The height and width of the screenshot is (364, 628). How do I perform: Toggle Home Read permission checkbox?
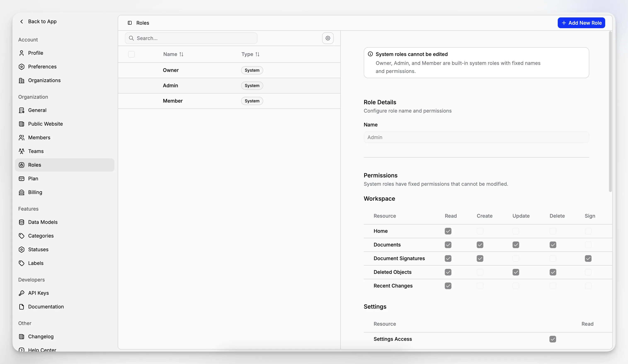(x=448, y=231)
